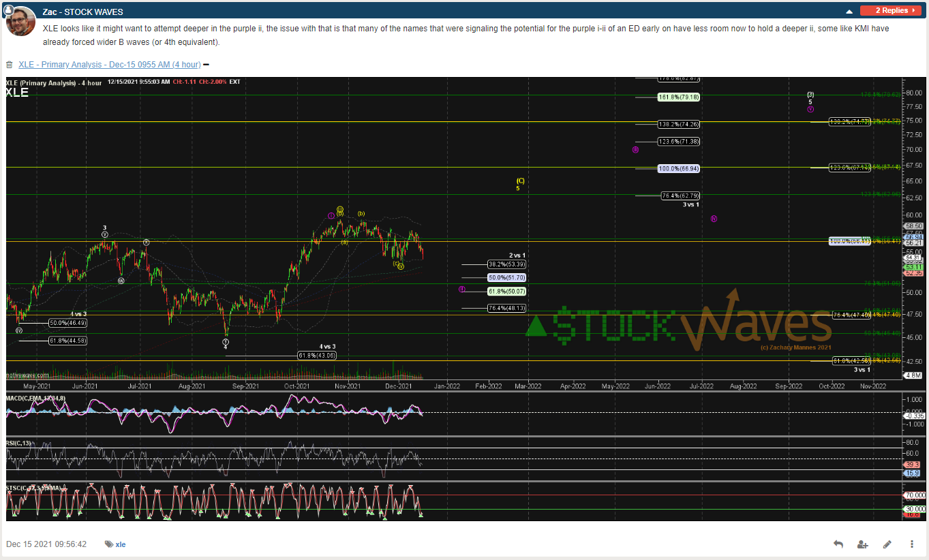929x560 pixels.
Task: Click the xle tag link
Action: pos(121,544)
